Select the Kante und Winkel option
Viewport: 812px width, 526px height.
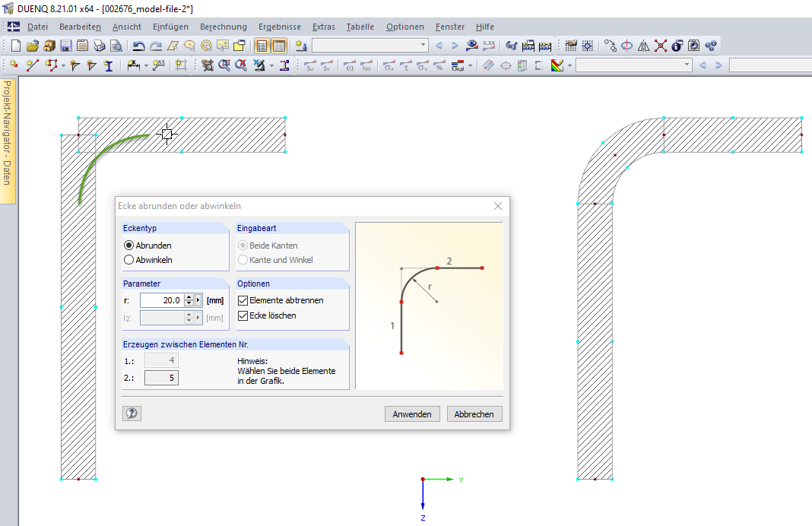[x=243, y=260]
